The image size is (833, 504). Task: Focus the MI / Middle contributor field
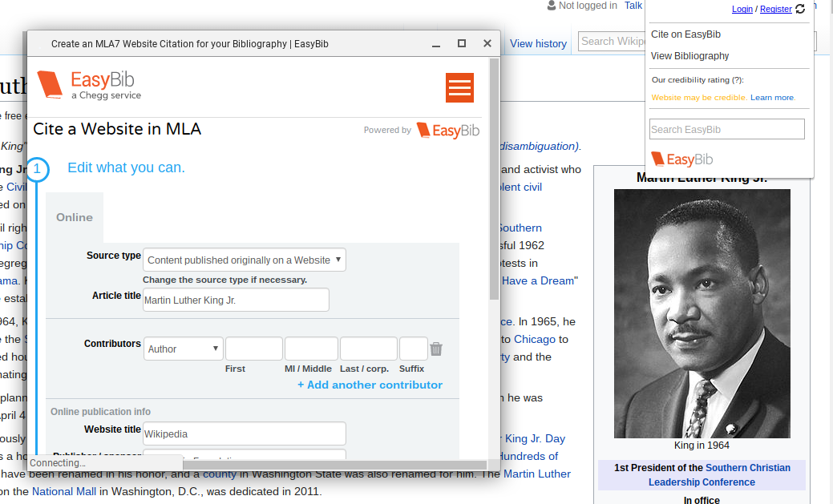click(311, 349)
